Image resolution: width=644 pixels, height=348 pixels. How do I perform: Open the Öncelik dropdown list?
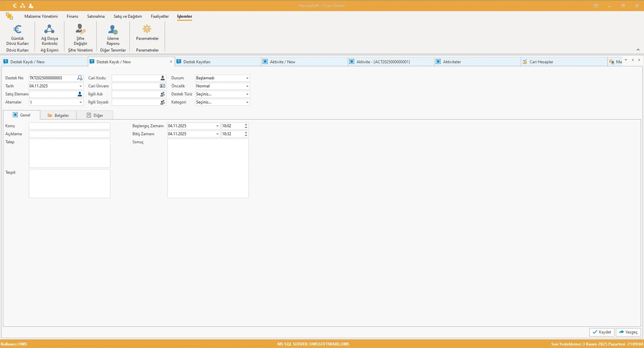247,86
